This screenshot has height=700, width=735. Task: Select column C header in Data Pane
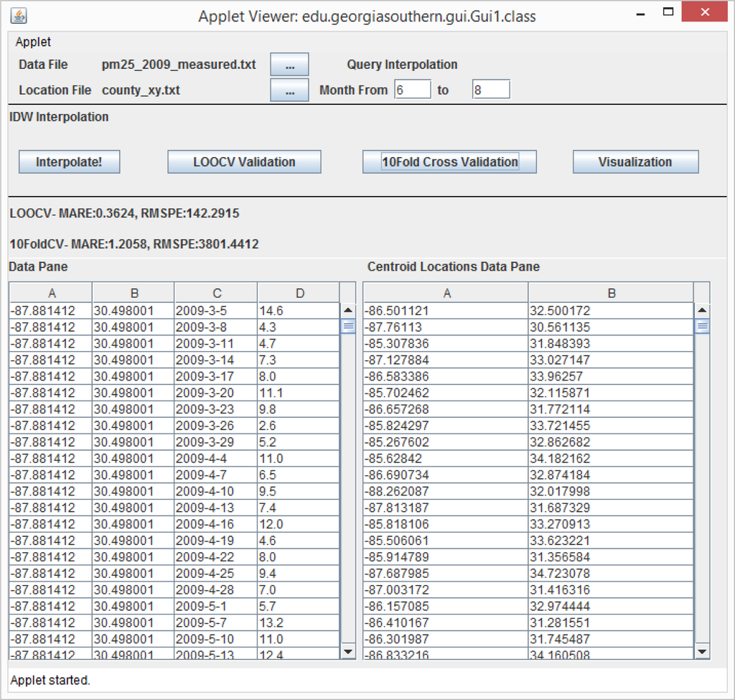click(216, 293)
